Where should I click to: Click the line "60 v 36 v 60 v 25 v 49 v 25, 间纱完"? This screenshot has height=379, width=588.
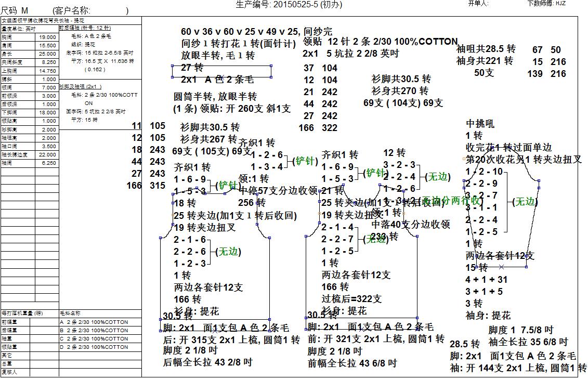click(x=256, y=32)
